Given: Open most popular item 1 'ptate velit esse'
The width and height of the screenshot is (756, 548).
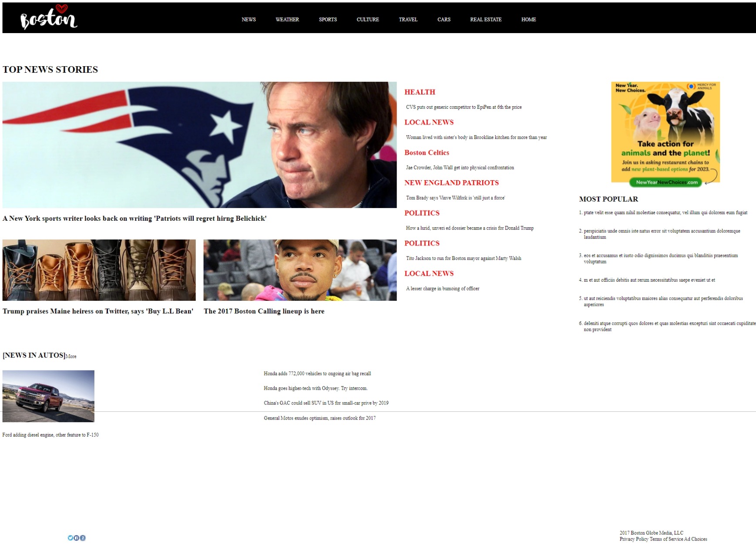Looking at the screenshot, I should tap(665, 213).
